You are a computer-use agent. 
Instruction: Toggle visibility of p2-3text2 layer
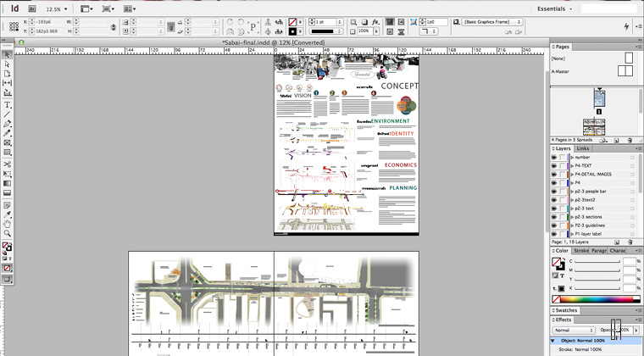[x=554, y=200]
